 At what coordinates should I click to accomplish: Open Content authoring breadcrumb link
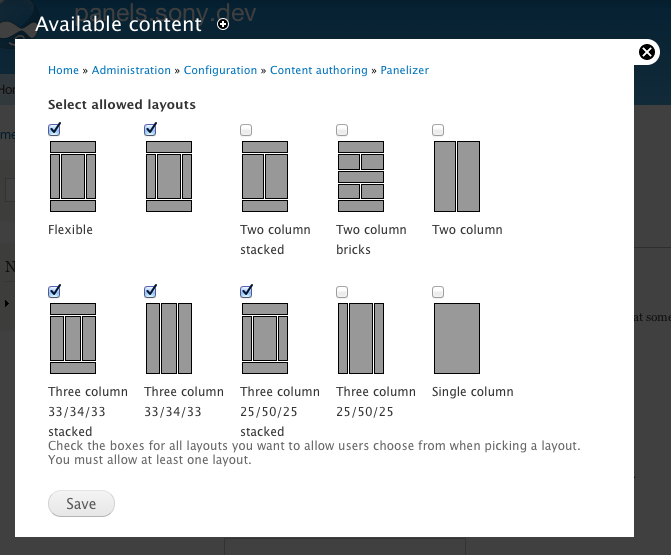click(318, 70)
